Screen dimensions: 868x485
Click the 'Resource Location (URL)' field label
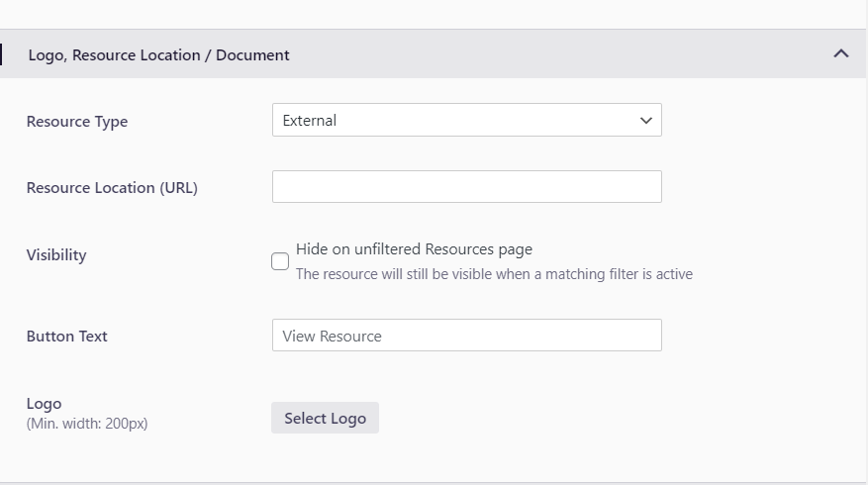112,188
